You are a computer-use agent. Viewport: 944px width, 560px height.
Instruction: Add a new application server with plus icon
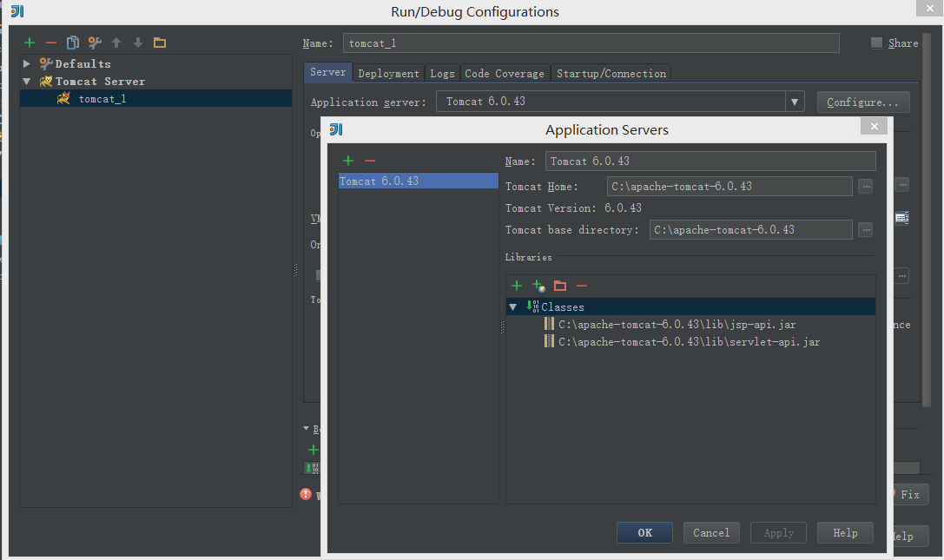(348, 161)
